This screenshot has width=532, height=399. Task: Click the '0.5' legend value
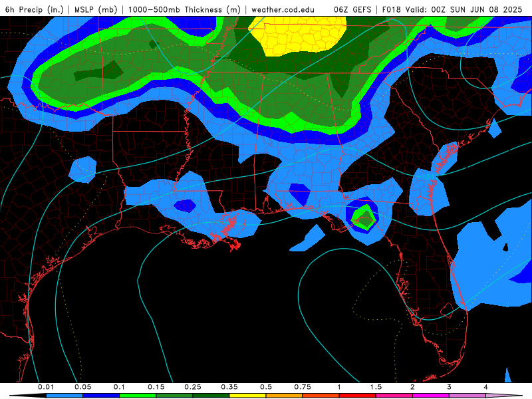[x=266, y=387]
